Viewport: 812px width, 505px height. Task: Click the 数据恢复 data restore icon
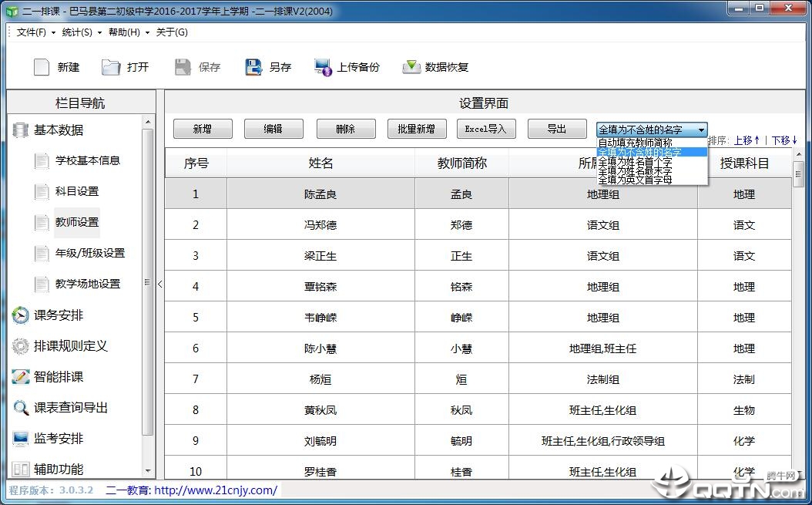click(411, 67)
